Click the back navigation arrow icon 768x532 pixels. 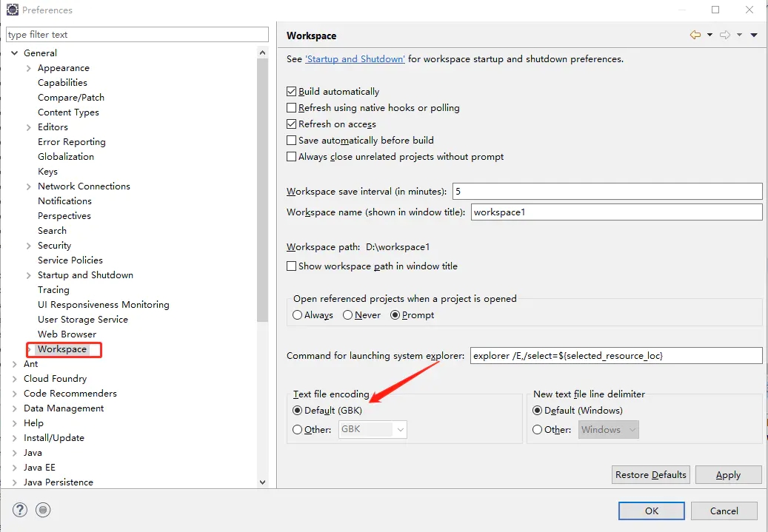[695, 36]
